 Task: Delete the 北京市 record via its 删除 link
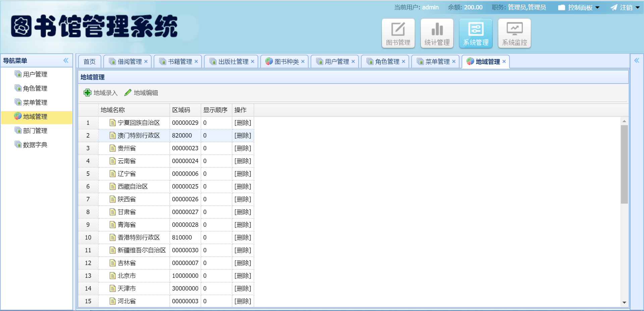243,275
